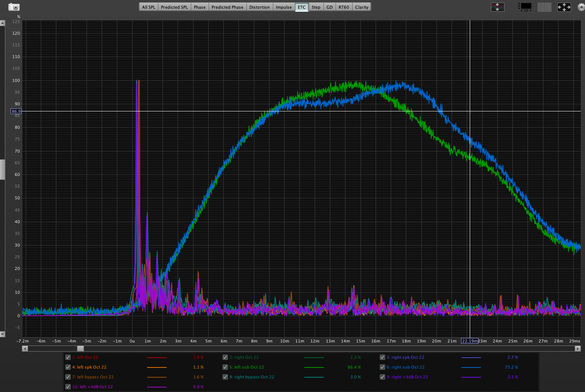Click the horizontal scrollbar thumb
The image size is (585, 392).
click(80, 349)
